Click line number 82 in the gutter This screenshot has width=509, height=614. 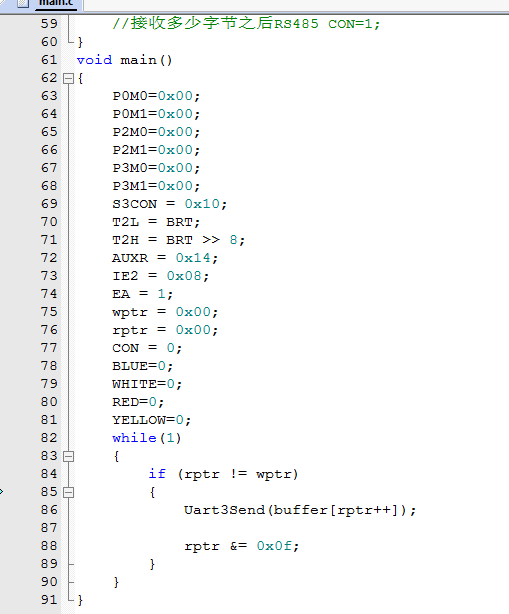(49, 438)
